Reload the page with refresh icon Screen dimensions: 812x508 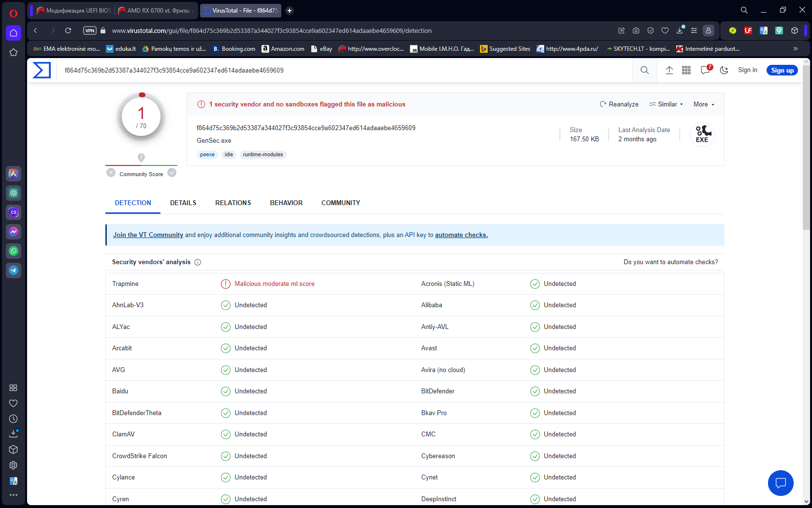click(68, 30)
